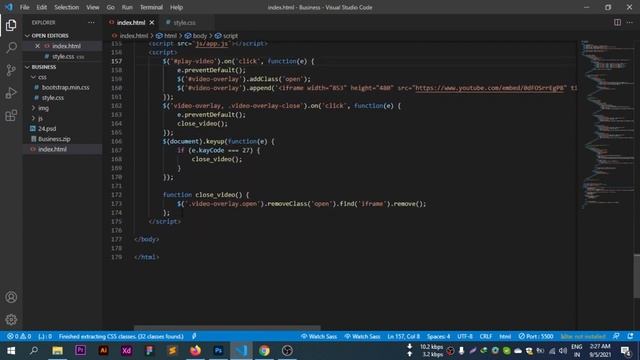Open the Selection menu
The height and width of the screenshot is (360, 640).
tap(67, 7)
